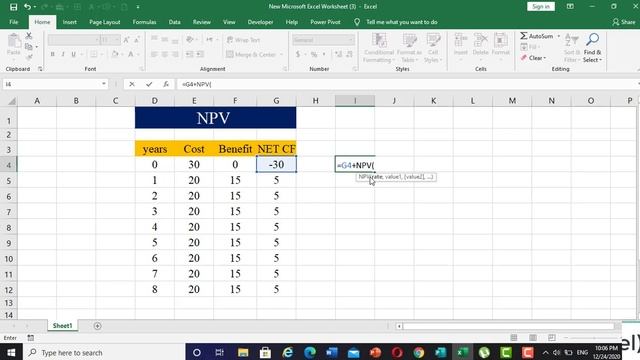Open the Formulas ribbon tab
The height and width of the screenshot is (360, 640).
[144, 22]
